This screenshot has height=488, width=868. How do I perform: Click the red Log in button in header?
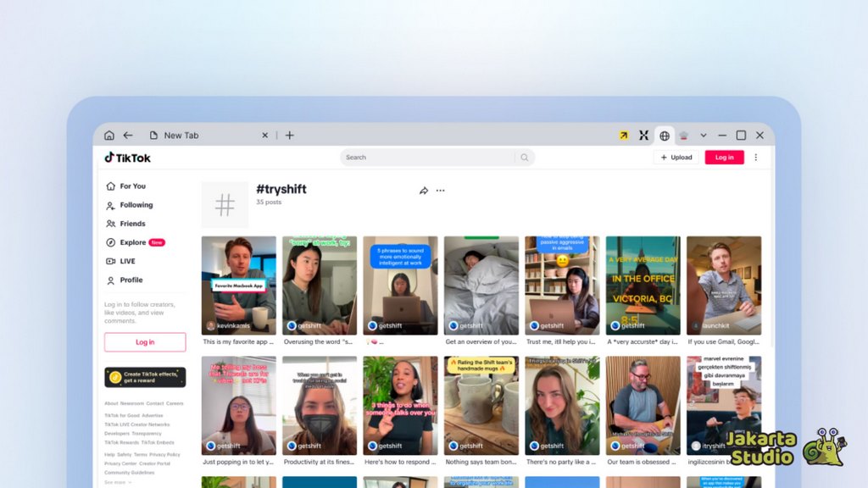tap(724, 157)
